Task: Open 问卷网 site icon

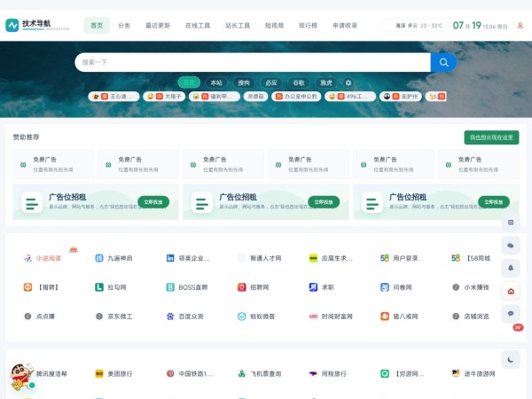Action: point(385,287)
